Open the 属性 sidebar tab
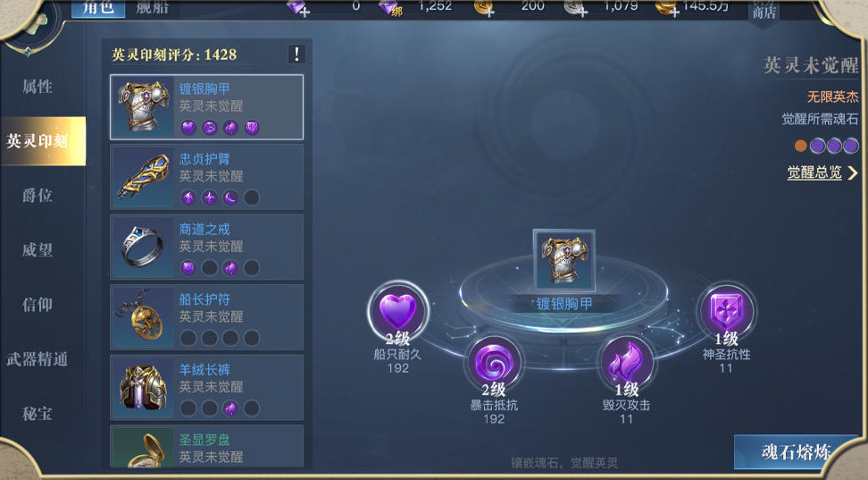This screenshot has height=480, width=868. 38,87
